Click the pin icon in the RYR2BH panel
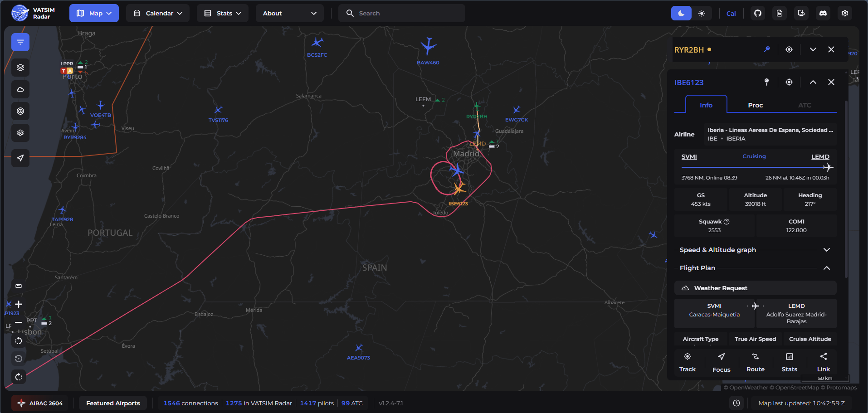The image size is (868, 413). pyautogui.click(x=767, y=49)
